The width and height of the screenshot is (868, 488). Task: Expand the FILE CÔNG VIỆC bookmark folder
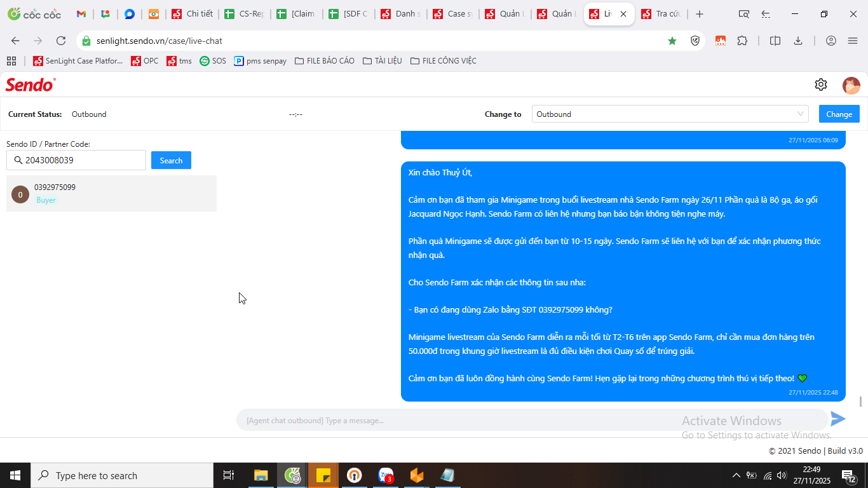coord(443,61)
